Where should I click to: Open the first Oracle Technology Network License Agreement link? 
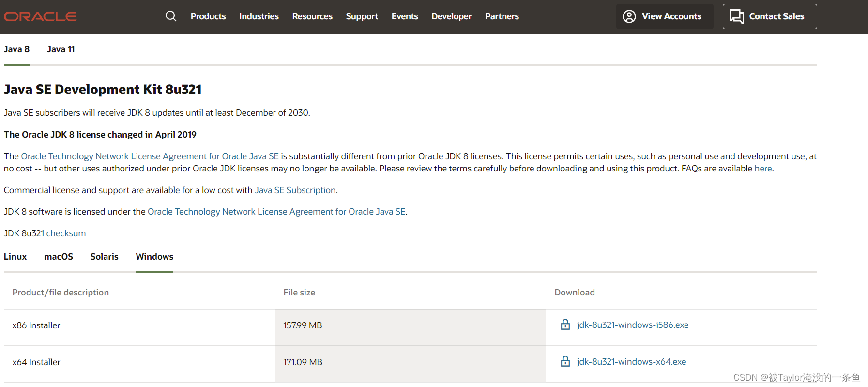(150, 156)
